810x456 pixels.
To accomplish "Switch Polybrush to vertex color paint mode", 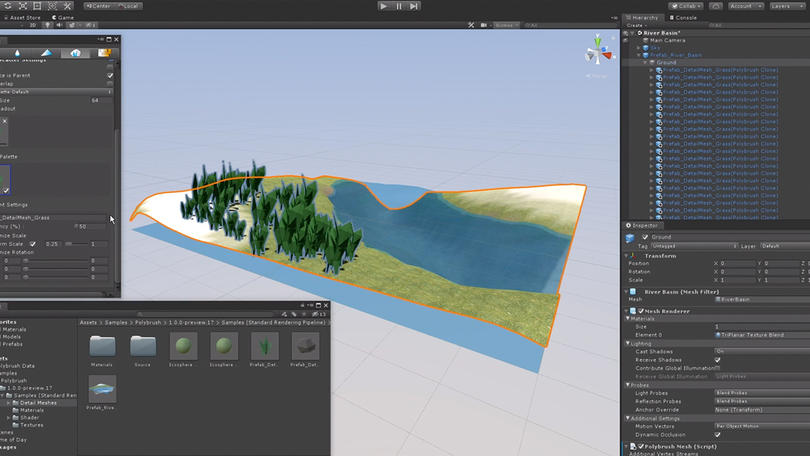I will (x=17, y=53).
